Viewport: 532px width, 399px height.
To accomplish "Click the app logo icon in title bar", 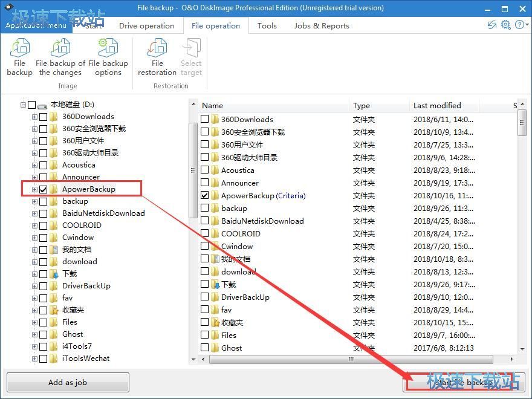I will [9, 6].
